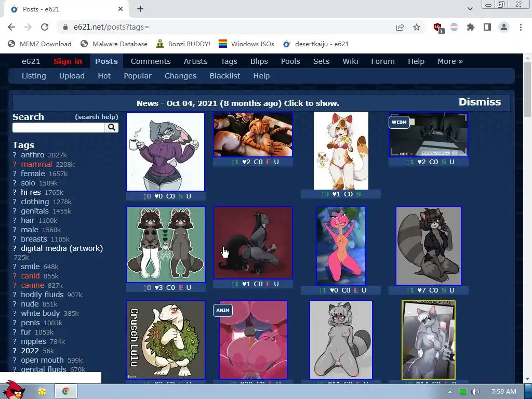Open the Extensions puzzle-piece menu

click(471, 27)
